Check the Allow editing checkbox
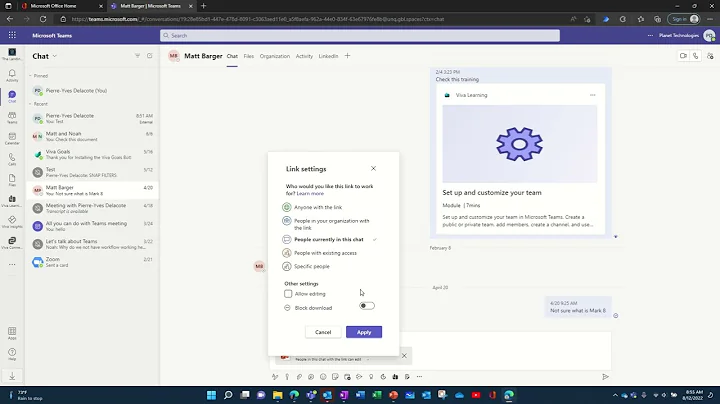Viewport: 720px width, 404px height. click(x=288, y=294)
